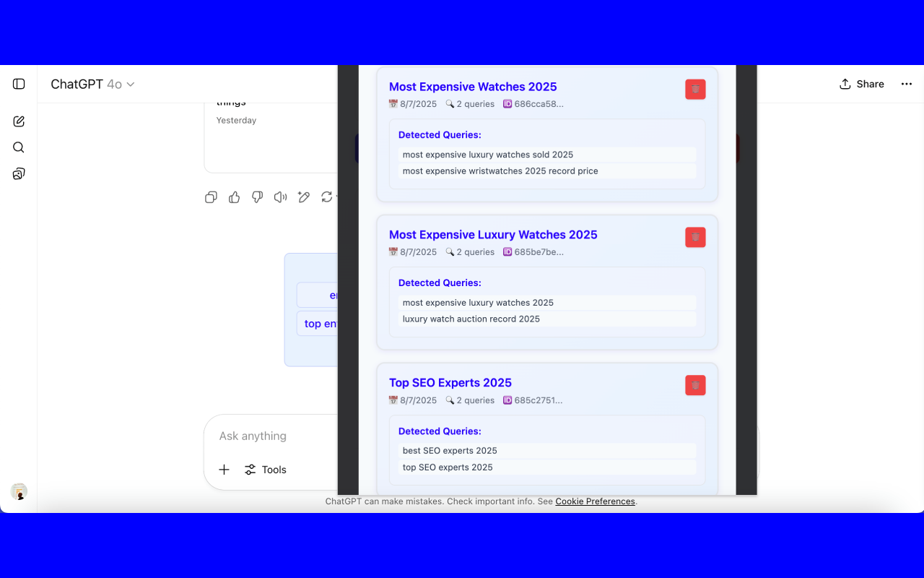Copy the assistant's response

click(211, 197)
